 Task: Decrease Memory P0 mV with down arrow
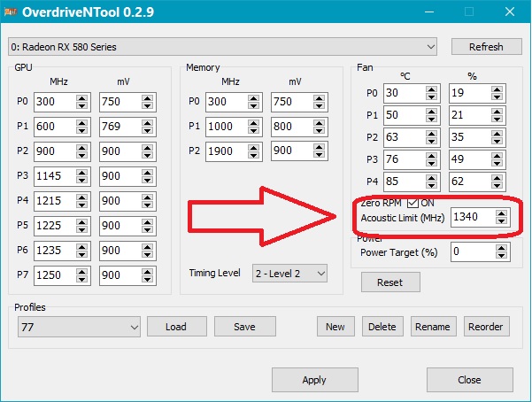tap(319, 105)
